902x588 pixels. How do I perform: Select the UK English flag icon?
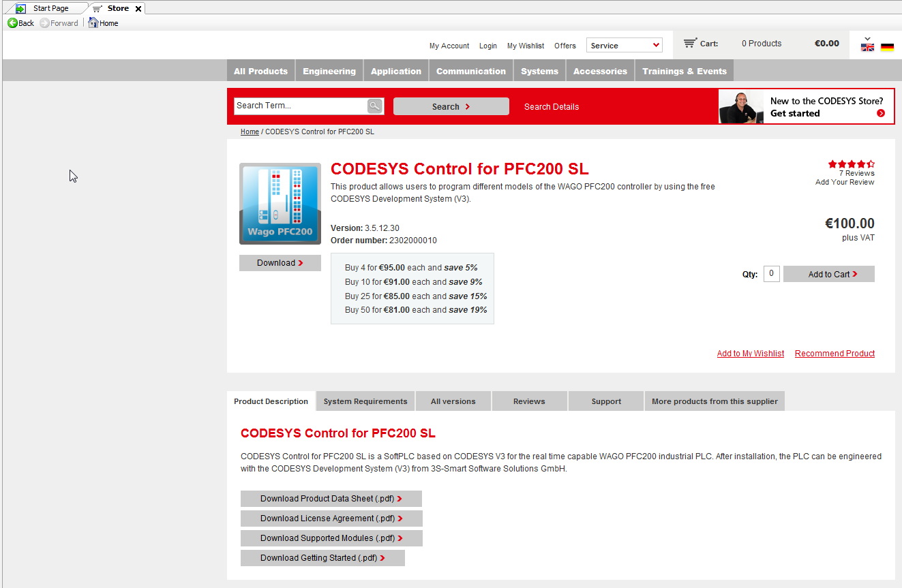[x=867, y=47]
